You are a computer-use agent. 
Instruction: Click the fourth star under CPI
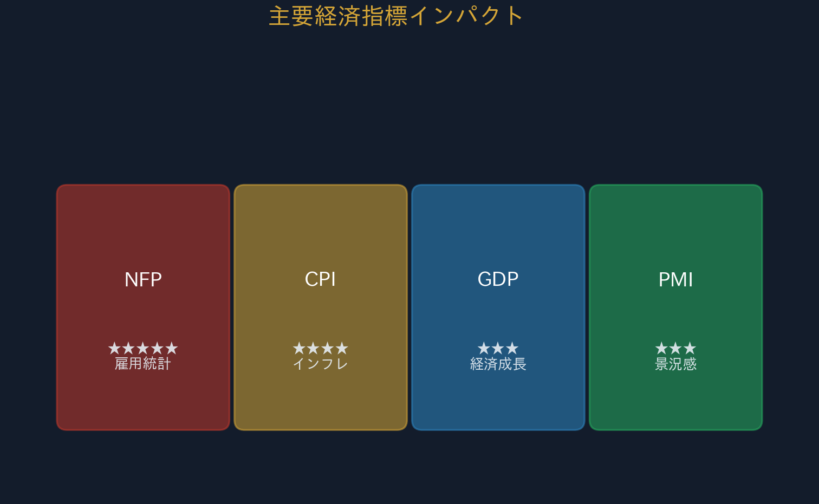click(x=342, y=348)
